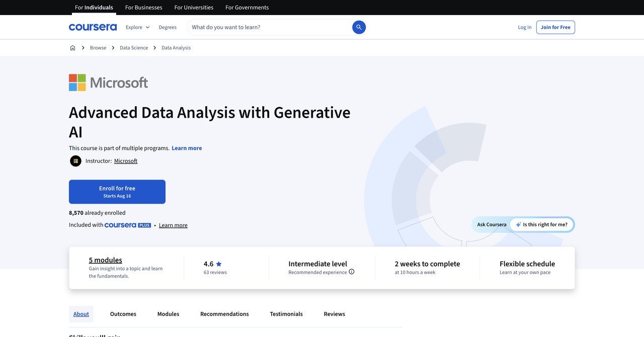
Task: Click the Data Analysis breadcrumb
Action: click(x=176, y=48)
